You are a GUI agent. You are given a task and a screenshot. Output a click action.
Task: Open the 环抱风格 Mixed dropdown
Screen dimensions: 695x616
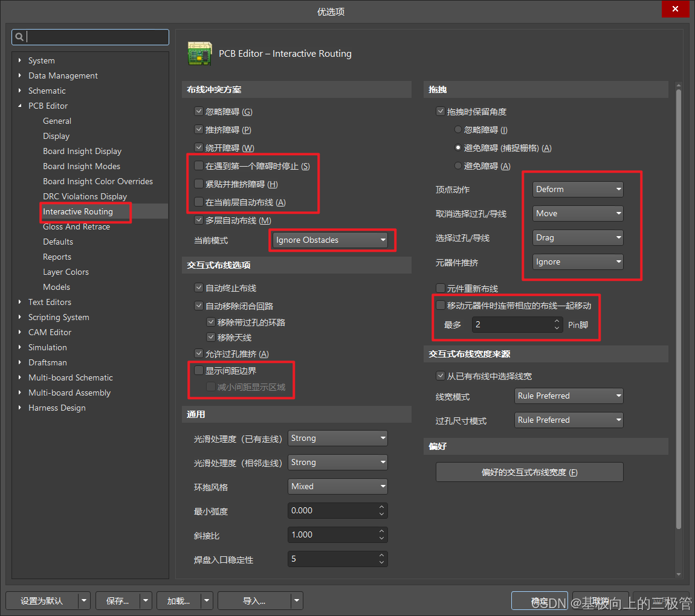click(x=338, y=486)
